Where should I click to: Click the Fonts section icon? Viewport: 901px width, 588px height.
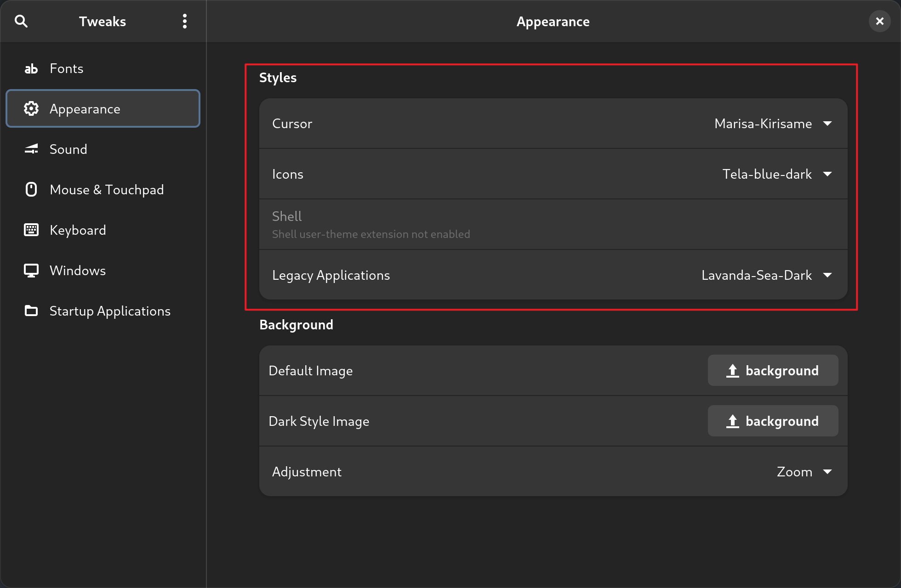point(31,68)
